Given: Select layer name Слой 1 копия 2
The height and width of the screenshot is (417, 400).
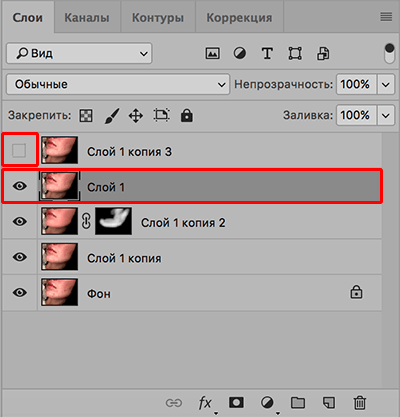Looking at the screenshot, I should [x=183, y=223].
